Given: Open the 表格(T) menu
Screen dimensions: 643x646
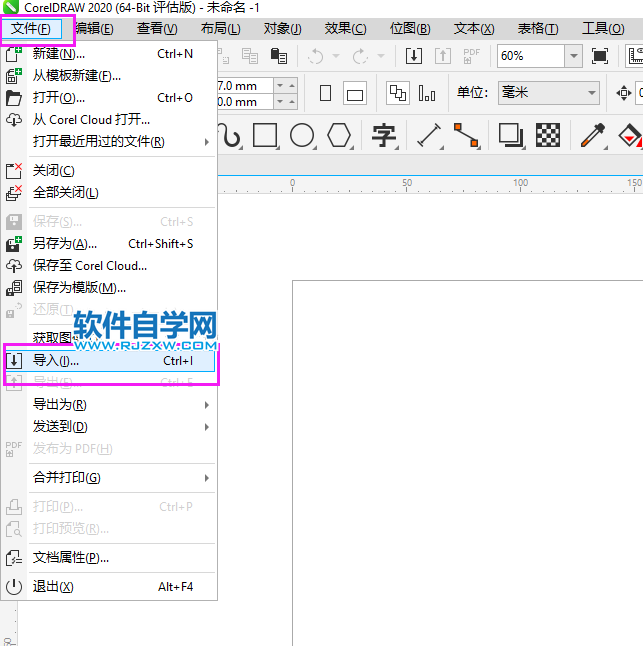Looking at the screenshot, I should pyautogui.click(x=538, y=29).
